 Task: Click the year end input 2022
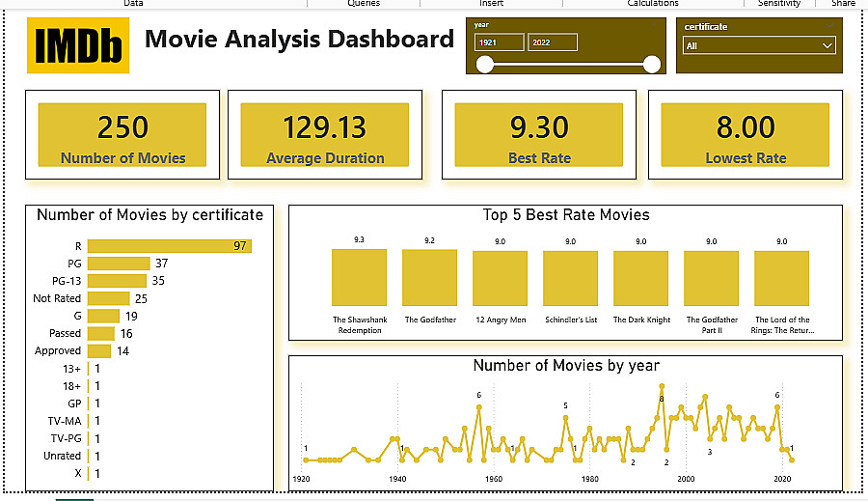pyautogui.click(x=552, y=42)
